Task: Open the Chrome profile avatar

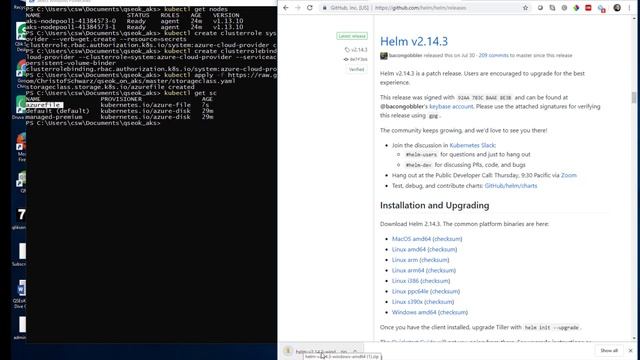Action: coord(617,8)
